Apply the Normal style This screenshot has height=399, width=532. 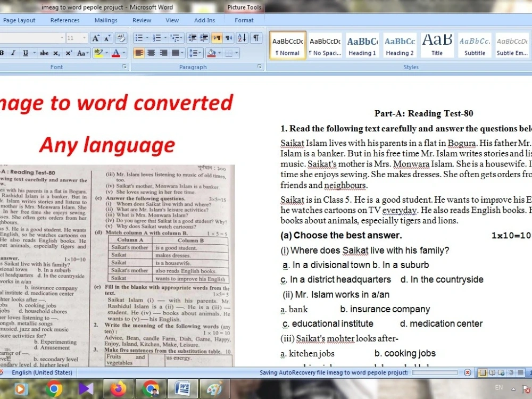pyautogui.click(x=288, y=45)
